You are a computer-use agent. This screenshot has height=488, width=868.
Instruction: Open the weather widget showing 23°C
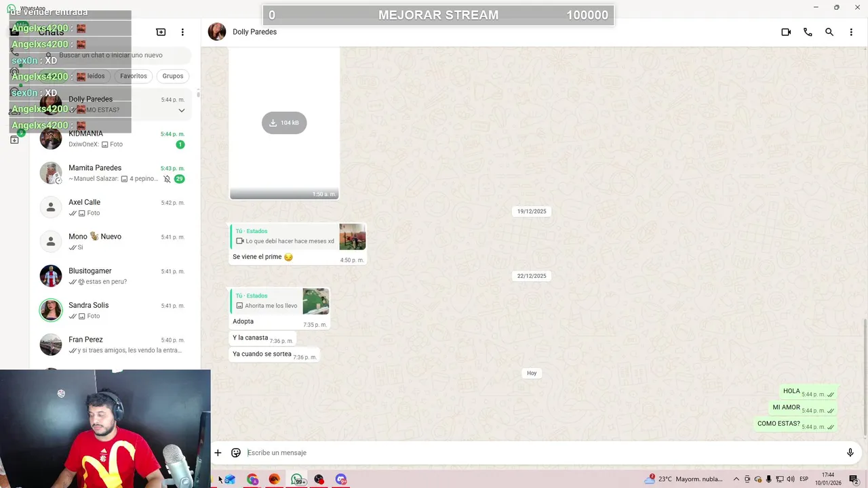[685, 479]
